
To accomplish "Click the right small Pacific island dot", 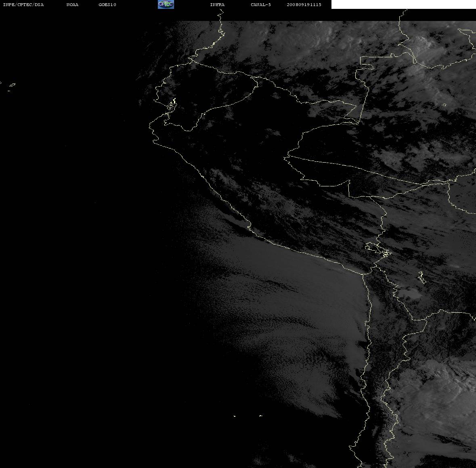I will coord(260,416).
